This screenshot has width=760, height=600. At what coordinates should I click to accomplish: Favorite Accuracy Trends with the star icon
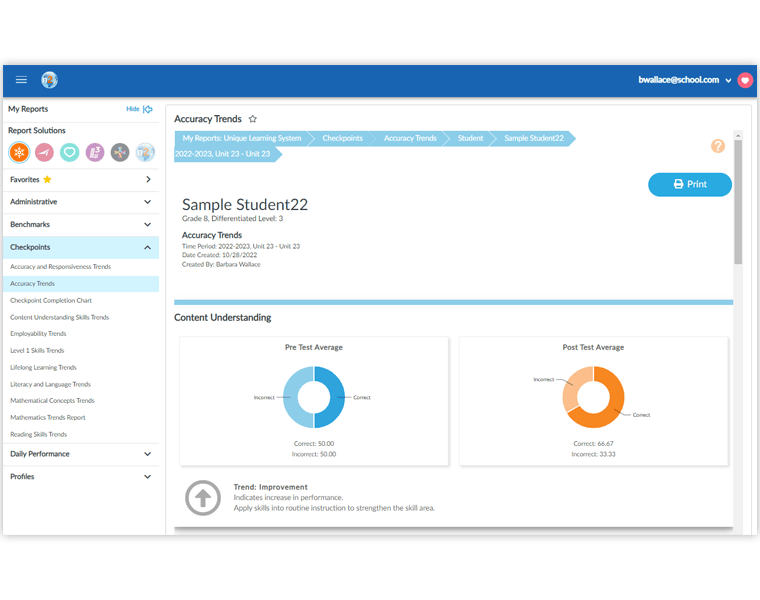253,119
